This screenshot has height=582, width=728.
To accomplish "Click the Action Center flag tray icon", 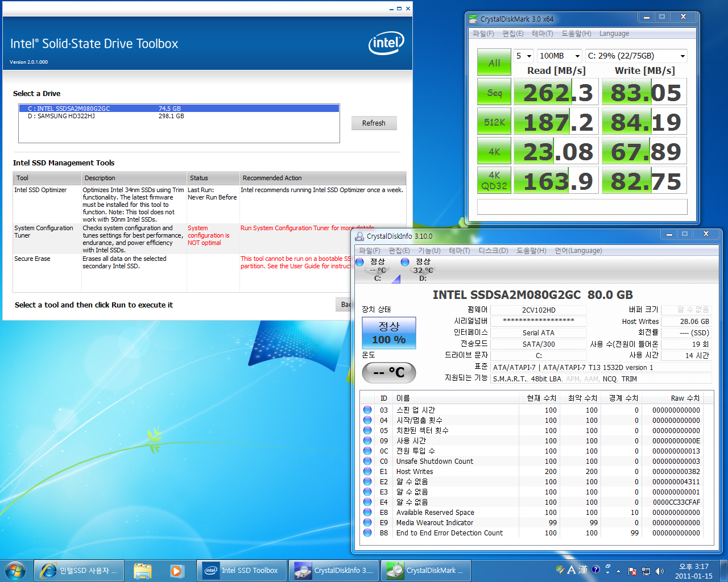I will [632, 571].
